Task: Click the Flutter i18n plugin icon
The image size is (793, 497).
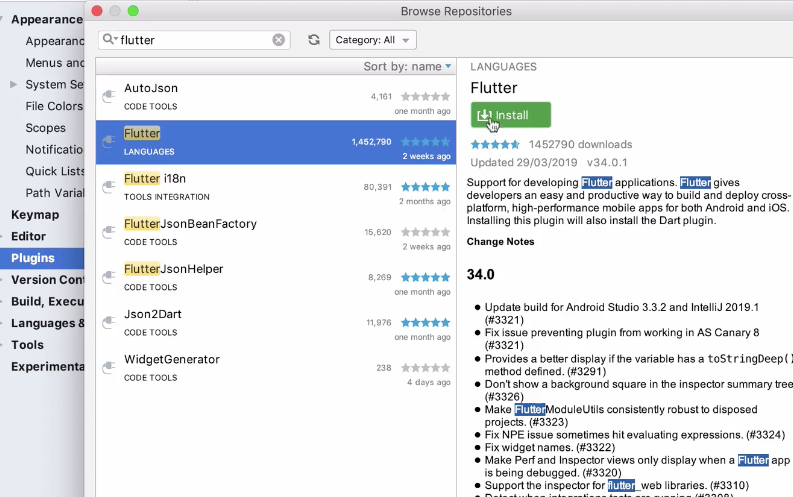Action: (109, 187)
